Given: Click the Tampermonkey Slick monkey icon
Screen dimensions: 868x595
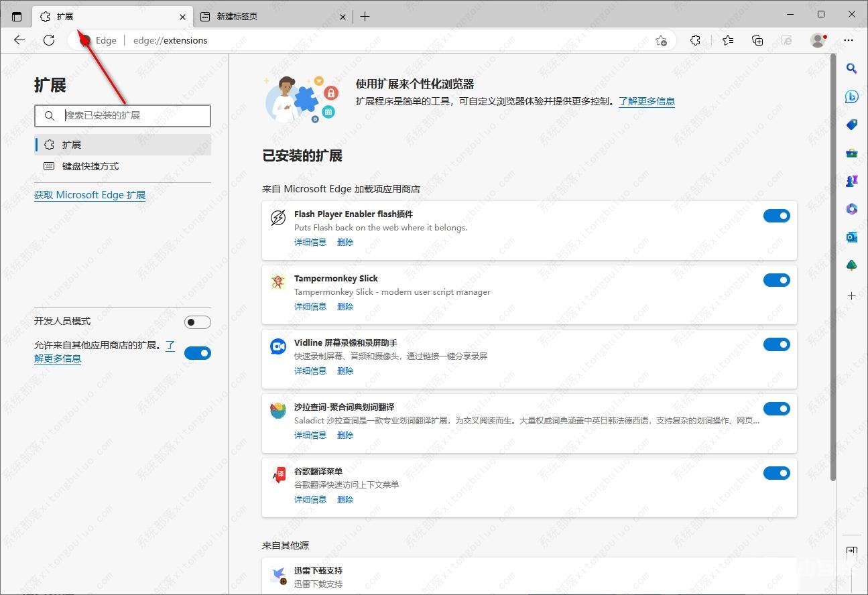Looking at the screenshot, I should (277, 282).
